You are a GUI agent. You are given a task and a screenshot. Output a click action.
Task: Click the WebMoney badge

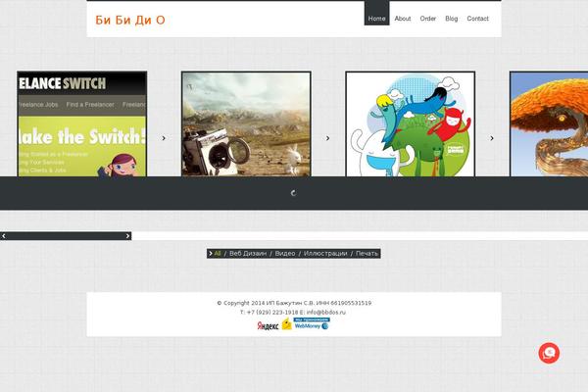(312, 323)
